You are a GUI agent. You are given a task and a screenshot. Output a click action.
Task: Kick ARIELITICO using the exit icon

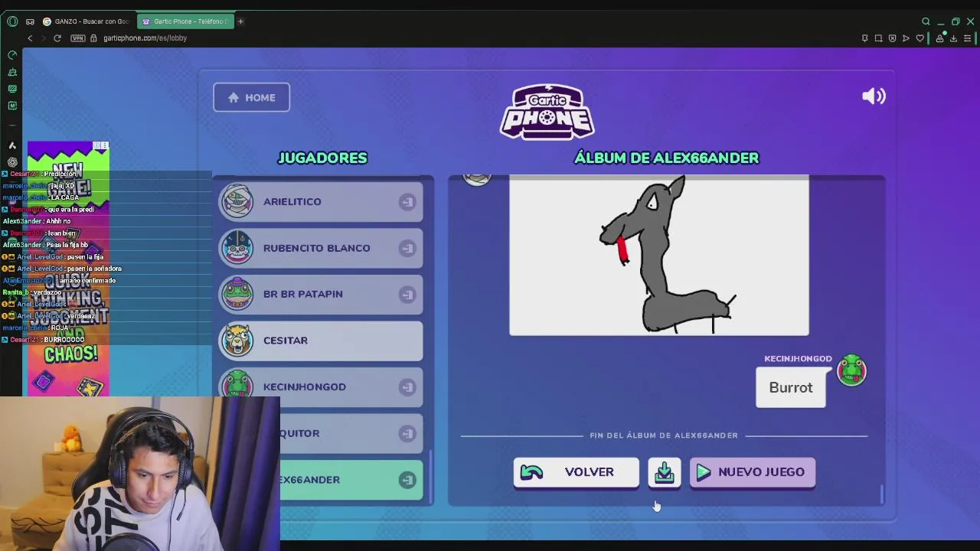(407, 202)
